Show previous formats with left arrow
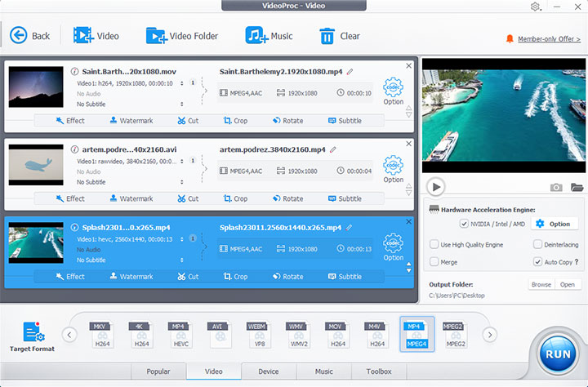This screenshot has width=588, height=387. click(69, 335)
